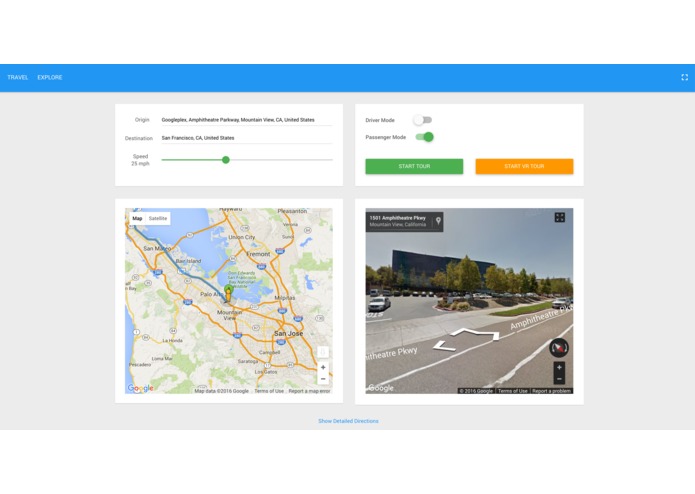Zoom out on the map with minus

[x=323, y=379]
